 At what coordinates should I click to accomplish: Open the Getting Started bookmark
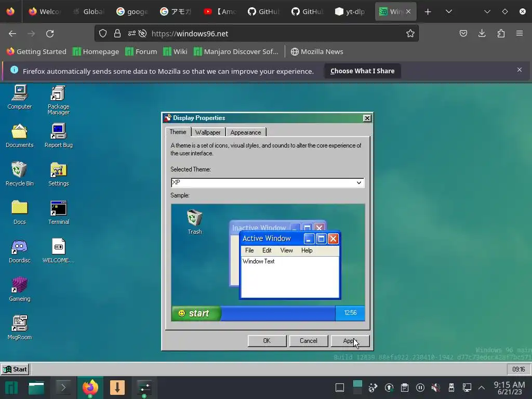click(36, 51)
